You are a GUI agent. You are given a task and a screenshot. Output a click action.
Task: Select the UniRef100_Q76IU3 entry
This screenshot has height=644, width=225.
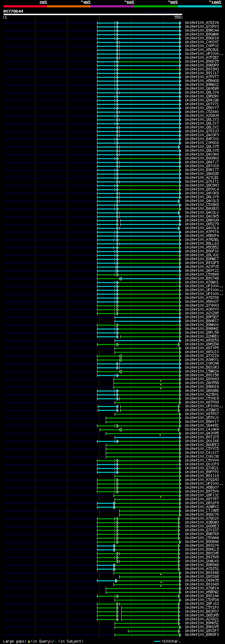click(x=202, y=131)
